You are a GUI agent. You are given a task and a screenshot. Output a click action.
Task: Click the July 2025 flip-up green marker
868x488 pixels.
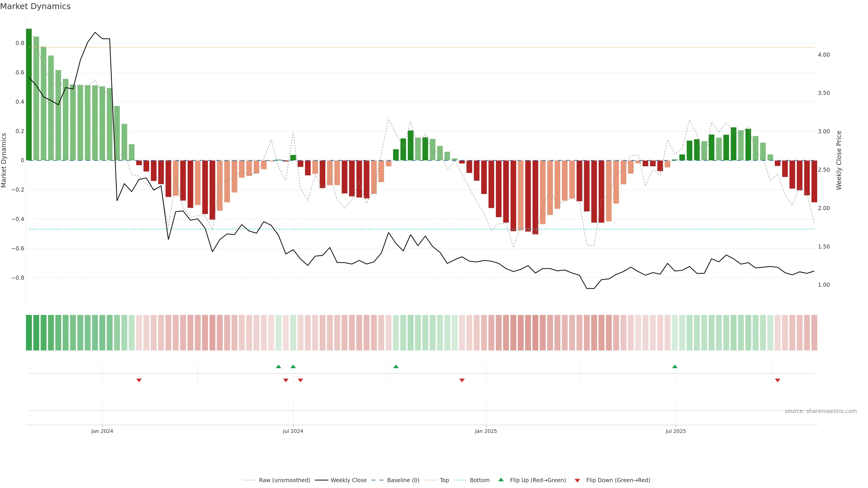(x=675, y=366)
